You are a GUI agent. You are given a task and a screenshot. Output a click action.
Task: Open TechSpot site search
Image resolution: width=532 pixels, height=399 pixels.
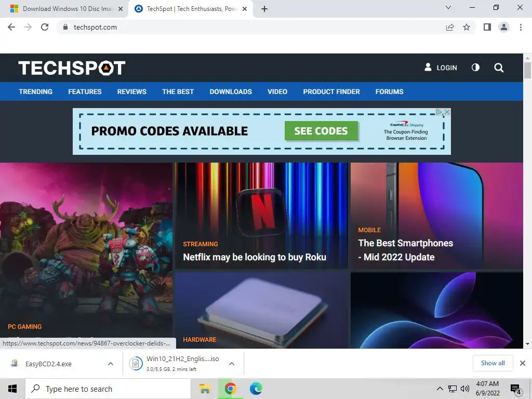click(499, 68)
